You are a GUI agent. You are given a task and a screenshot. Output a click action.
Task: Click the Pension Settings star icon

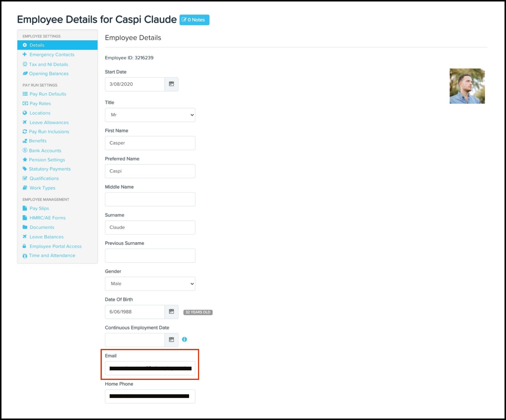point(25,160)
